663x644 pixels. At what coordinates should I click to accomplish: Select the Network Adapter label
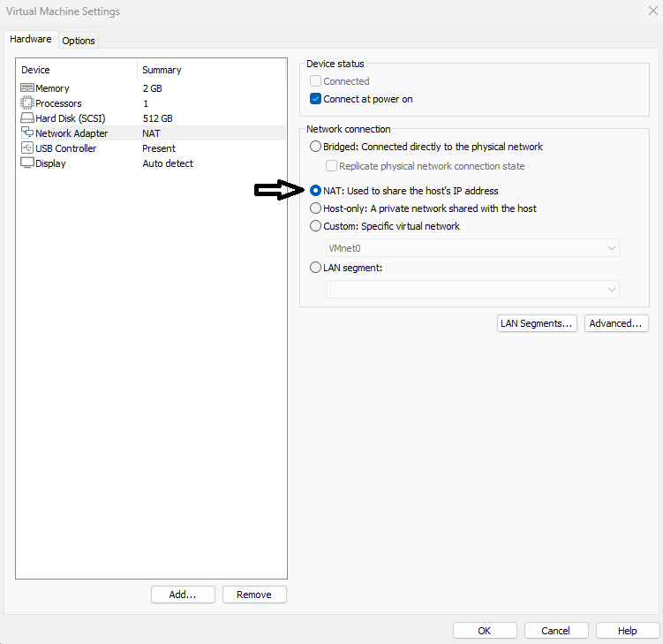tap(72, 133)
